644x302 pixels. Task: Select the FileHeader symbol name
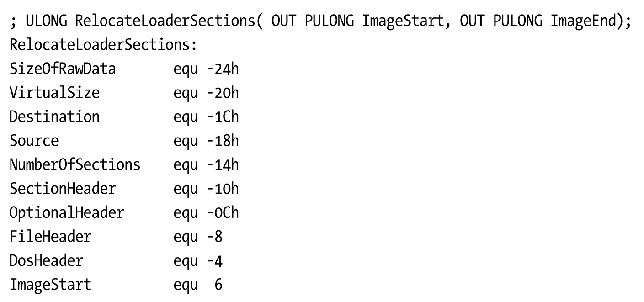[50, 236]
